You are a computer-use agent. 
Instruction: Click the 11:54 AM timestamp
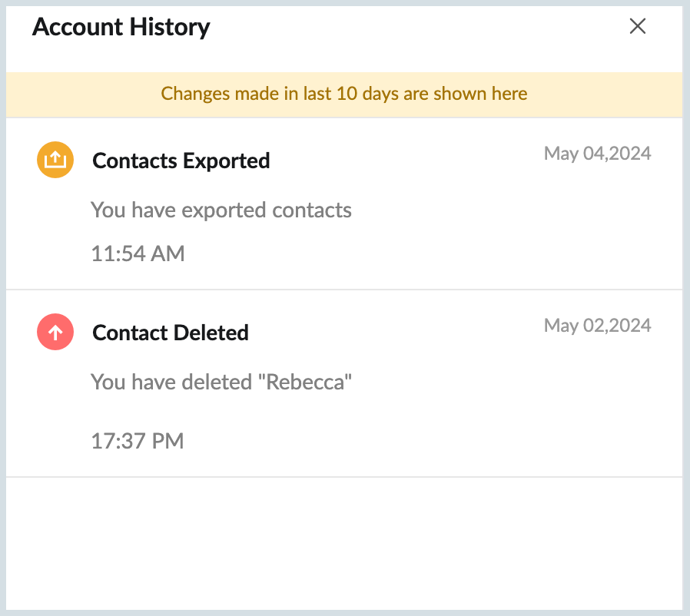[x=138, y=253]
